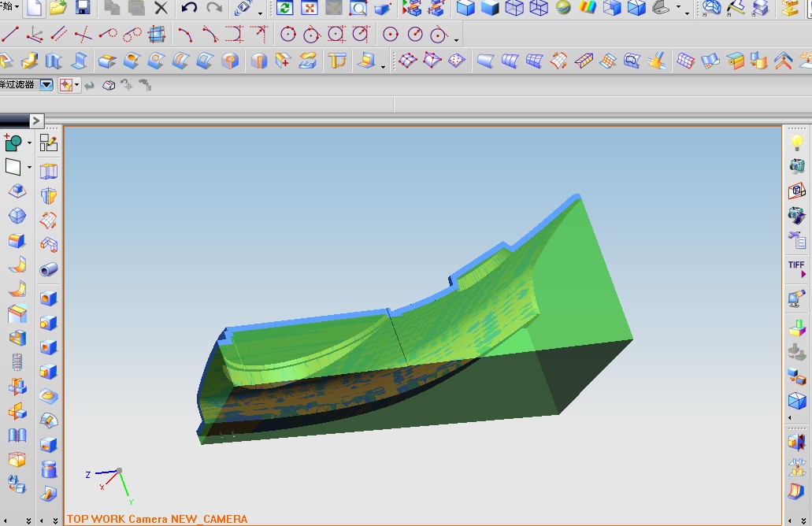Image resolution: width=812 pixels, height=526 pixels.
Task: Select the Arc curve tool
Action: click(x=185, y=35)
